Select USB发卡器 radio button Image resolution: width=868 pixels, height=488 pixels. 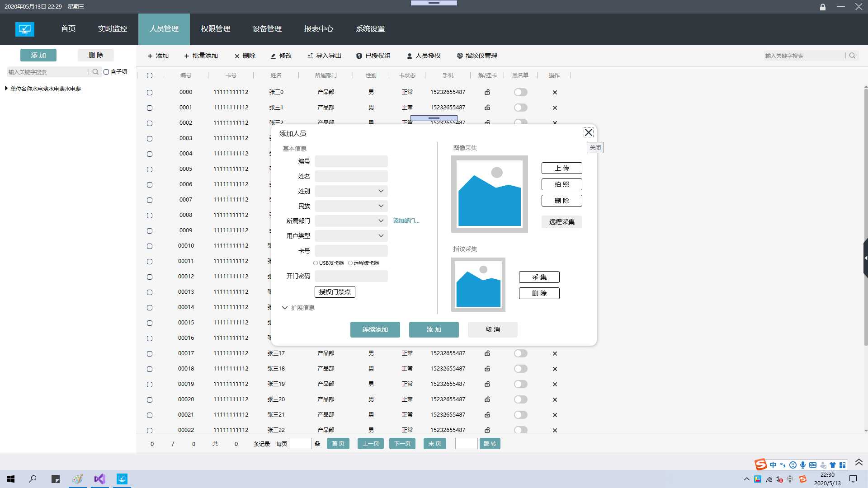point(316,263)
